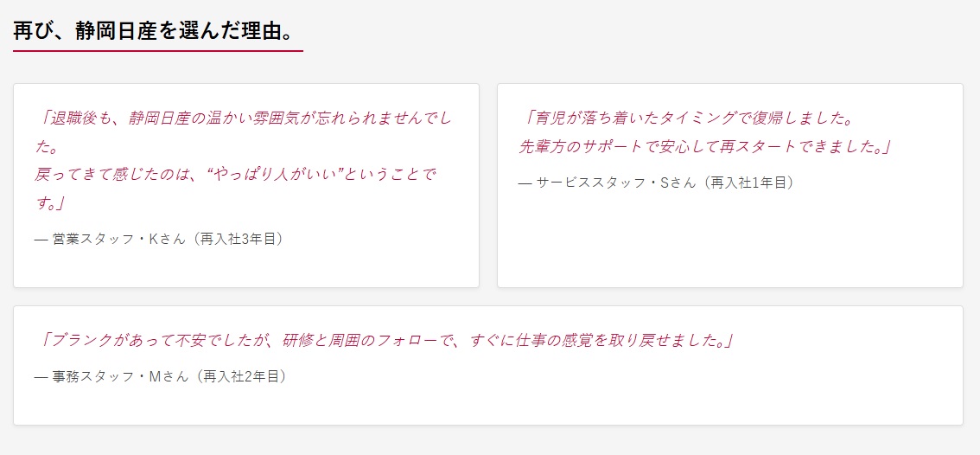Screen dimensions: 980x455
Task: Click the "(再入社3年目)" note
Action: pos(237,239)
